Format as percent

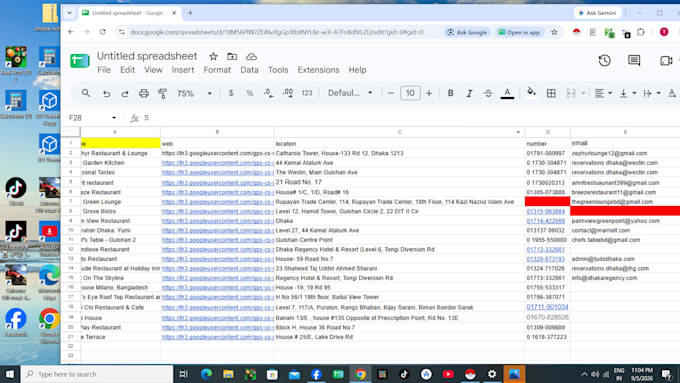coord(250,93)
